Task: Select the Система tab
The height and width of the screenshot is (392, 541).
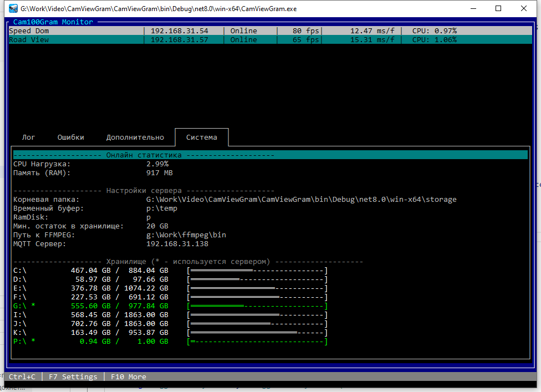Action: 201,137
